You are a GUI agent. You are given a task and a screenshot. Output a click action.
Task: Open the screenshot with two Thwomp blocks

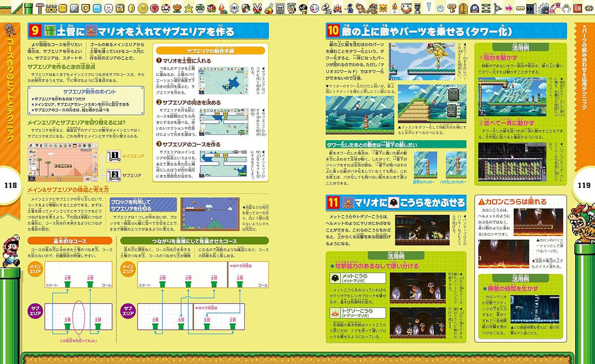[432, 104]
